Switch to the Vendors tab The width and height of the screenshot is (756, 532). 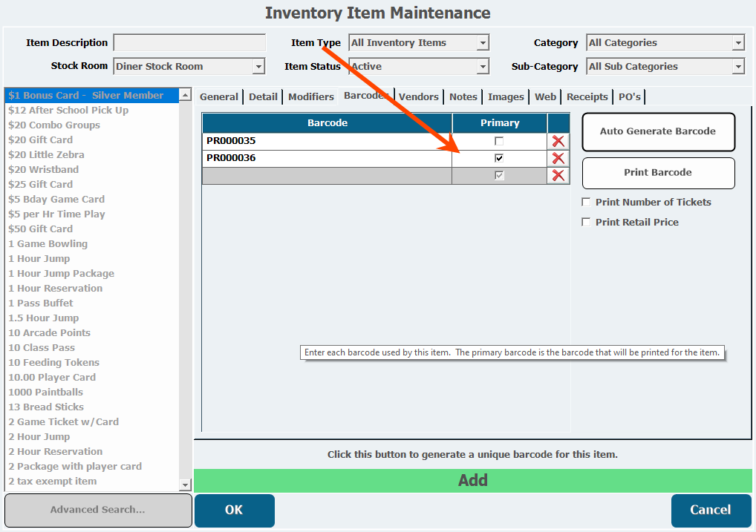coord(419,96)
